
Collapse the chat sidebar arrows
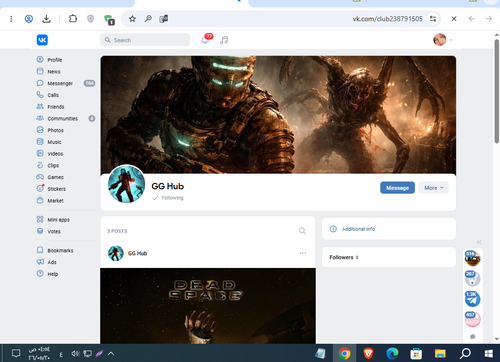click(x=479, y=242)
